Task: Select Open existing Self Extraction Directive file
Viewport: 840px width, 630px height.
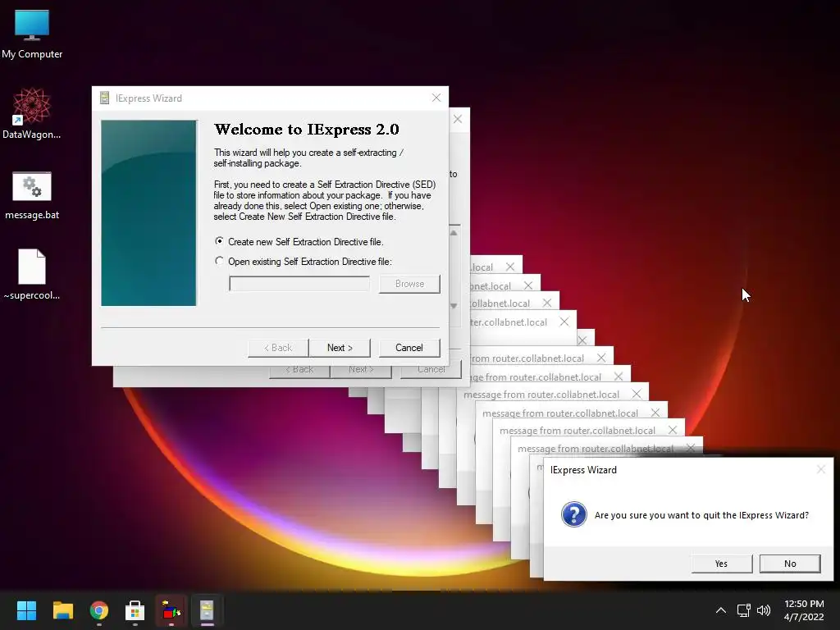Action: 304,262
